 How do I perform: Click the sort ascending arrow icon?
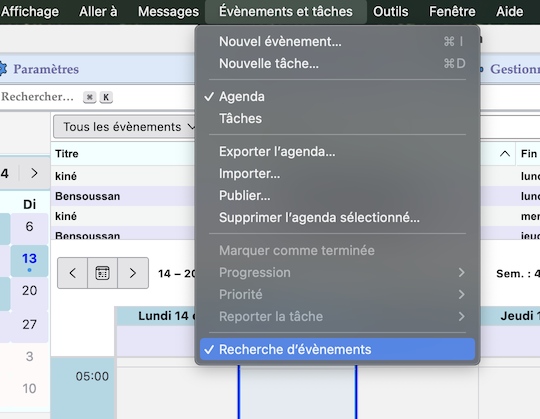click(505, 154)
